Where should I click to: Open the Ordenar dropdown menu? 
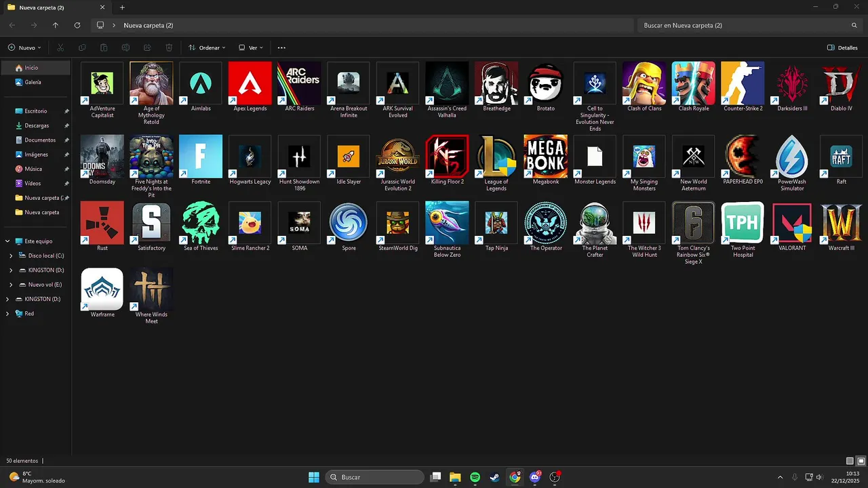coord(207,47)
